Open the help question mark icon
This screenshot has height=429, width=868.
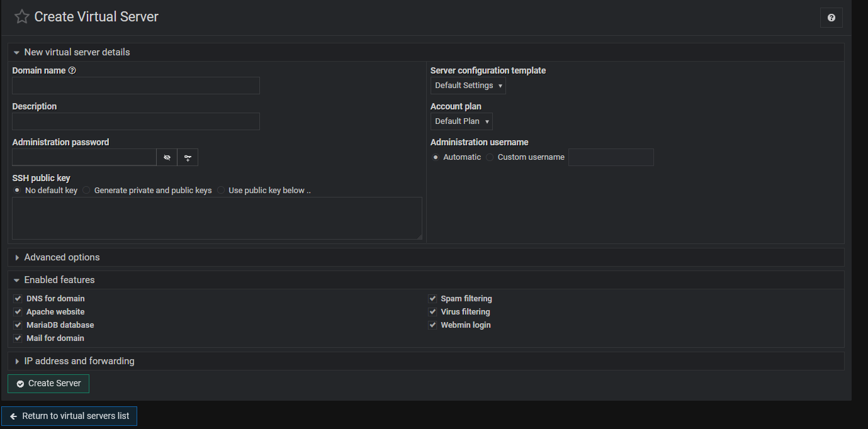pos(831,18)
